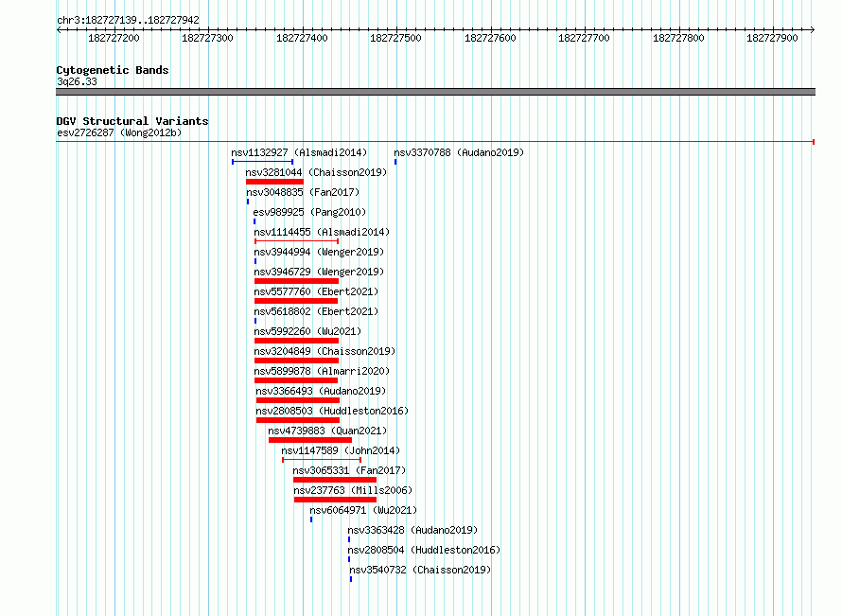
Task: Click the Cytogenetic Bands track title
Action: pyautogui.click(x=113, y=70)
